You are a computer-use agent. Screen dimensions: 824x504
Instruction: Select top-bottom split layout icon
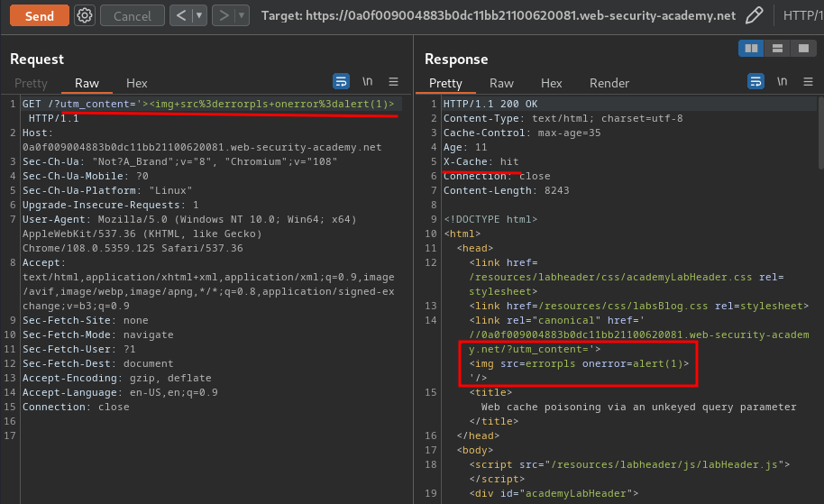778,49
